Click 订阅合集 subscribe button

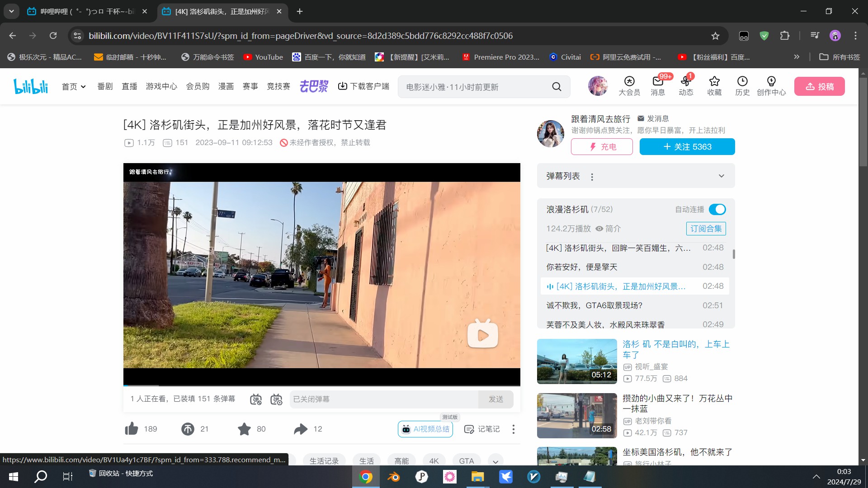point(706,229)
